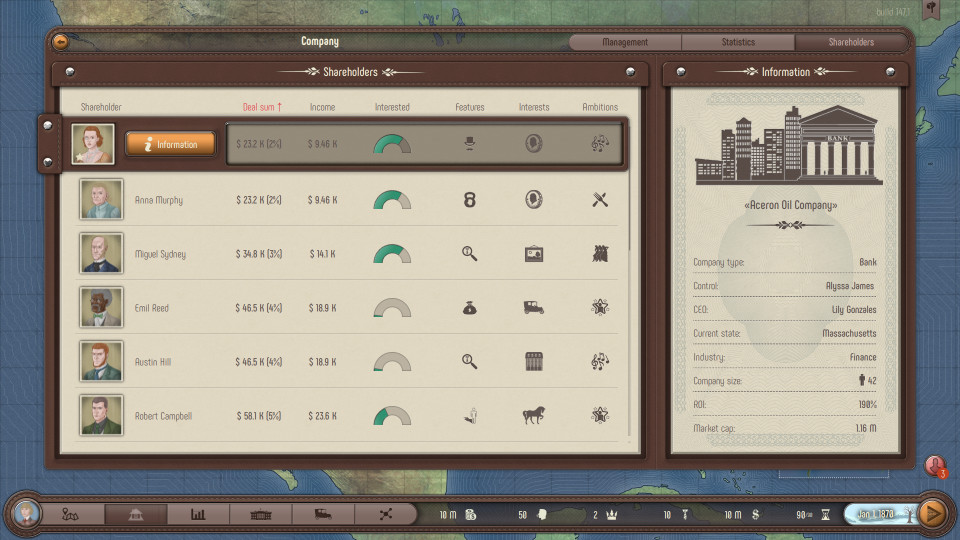Click the red notification badge icon
Screen dimensions: 960x540
(935, 465)
